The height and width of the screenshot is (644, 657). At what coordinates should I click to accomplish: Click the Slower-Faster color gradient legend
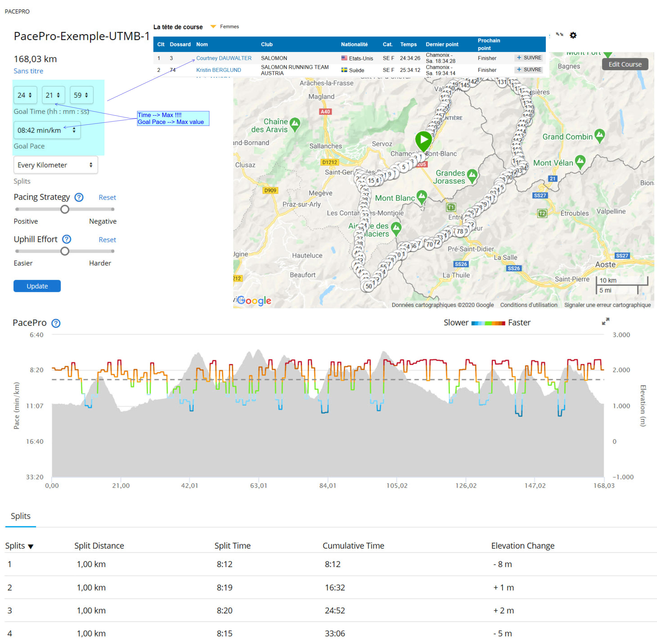click(488, 323)
